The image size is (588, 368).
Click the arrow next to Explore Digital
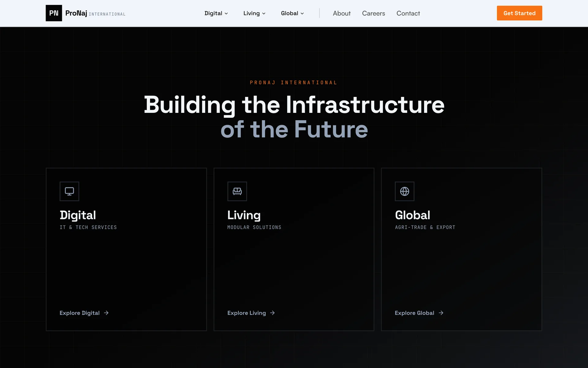click(x=106, y=313)
